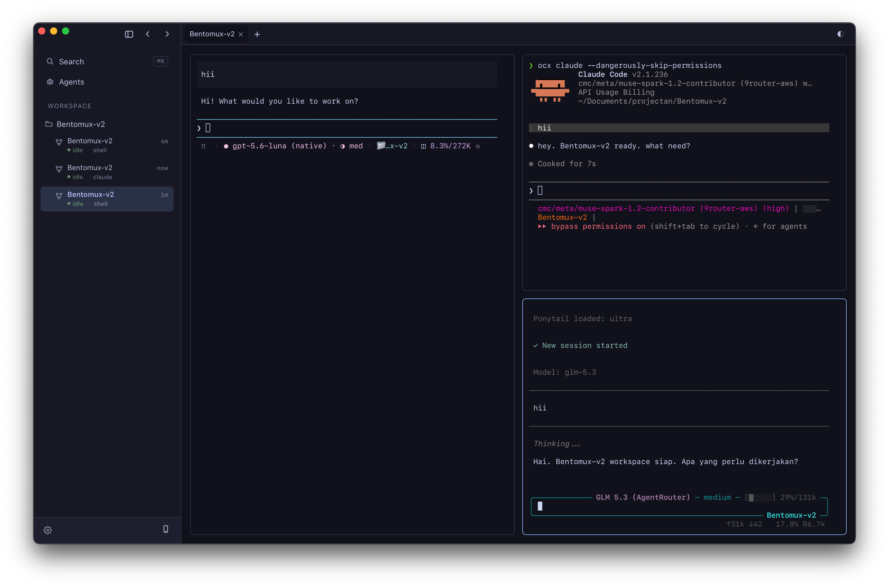Collapse the Bentomux-v2 workspace folder

(107, 124)
